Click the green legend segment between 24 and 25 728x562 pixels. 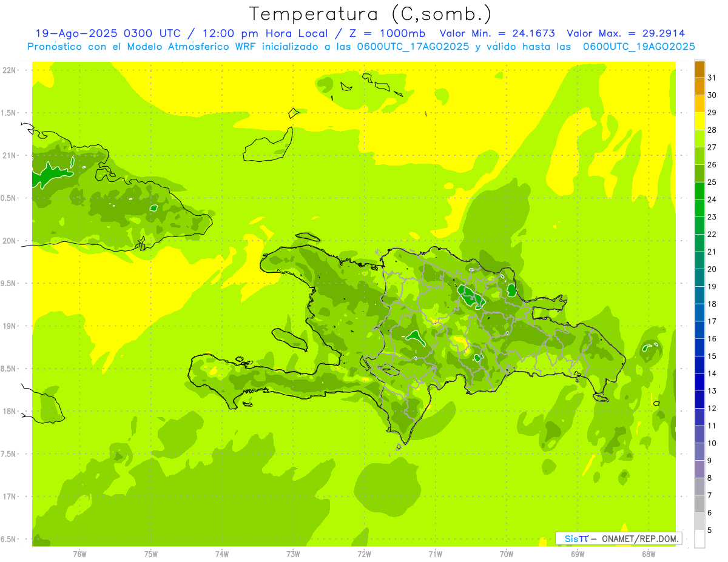click(x=699, y=190)
